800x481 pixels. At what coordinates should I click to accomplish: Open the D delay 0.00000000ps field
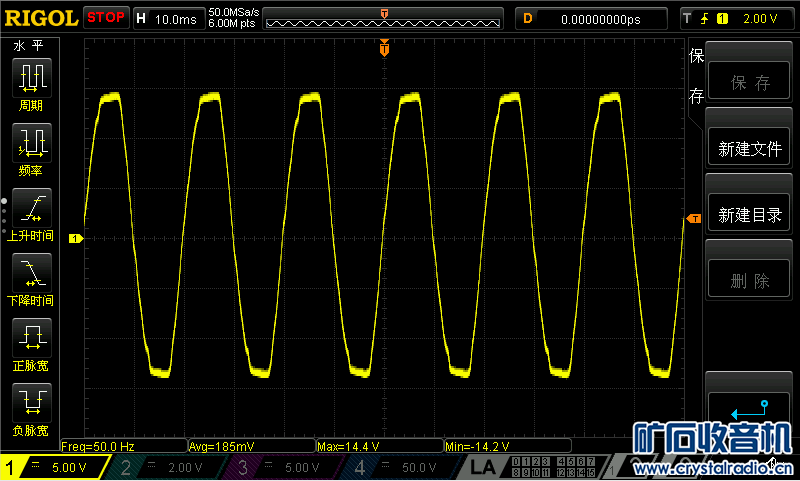pos(591,18)
